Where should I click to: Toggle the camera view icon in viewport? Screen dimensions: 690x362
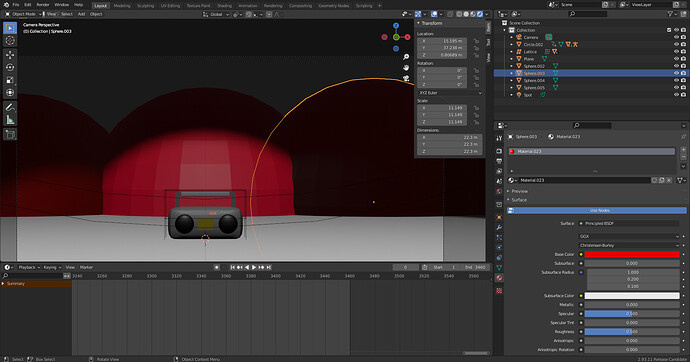point(406,78)
